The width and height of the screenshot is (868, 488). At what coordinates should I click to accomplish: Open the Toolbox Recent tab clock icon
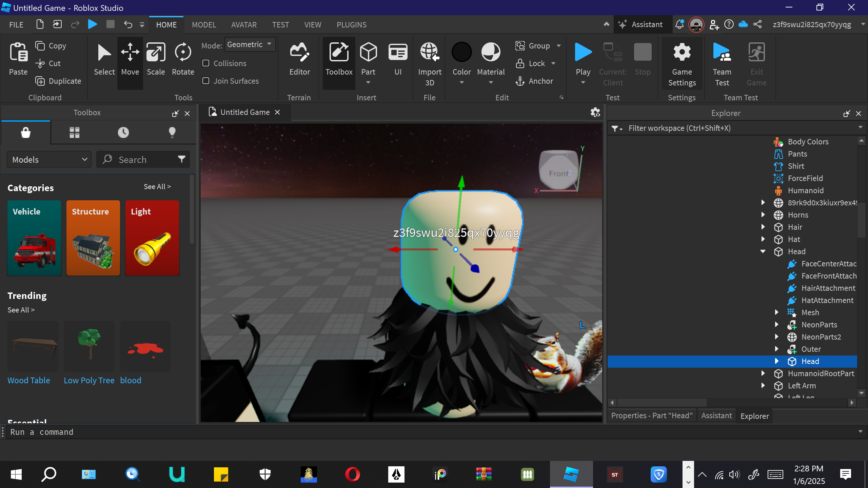pos(123,133)
